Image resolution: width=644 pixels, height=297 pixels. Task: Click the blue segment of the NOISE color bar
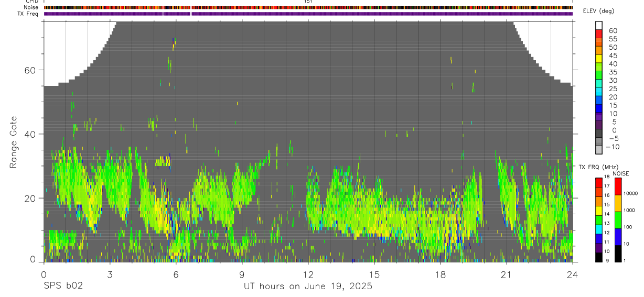tap(618, 237)
